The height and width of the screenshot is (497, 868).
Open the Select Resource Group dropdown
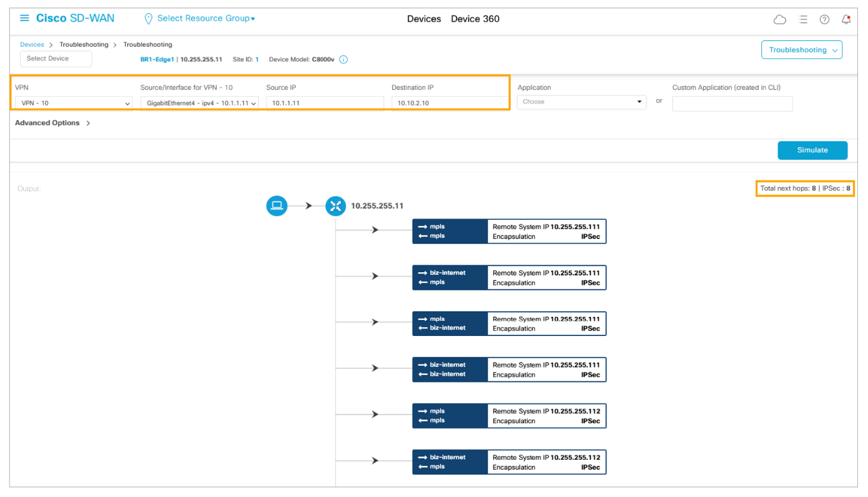[206, 19]
